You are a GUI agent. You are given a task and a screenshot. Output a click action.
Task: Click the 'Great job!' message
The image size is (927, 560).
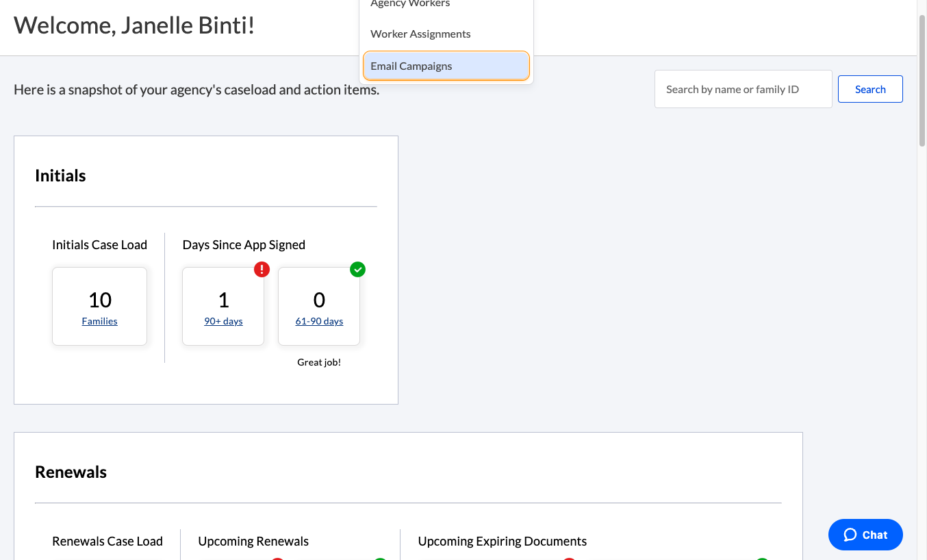point(319,362)
